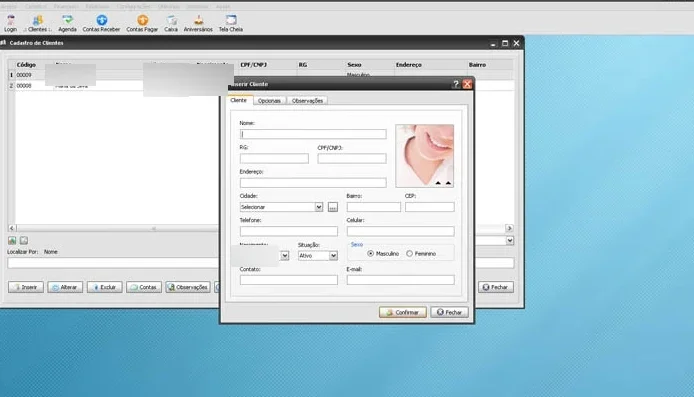The width and height of the screenshot is (694, 397).
Task: Click the grey icon below the client grid
Action: 24,240
